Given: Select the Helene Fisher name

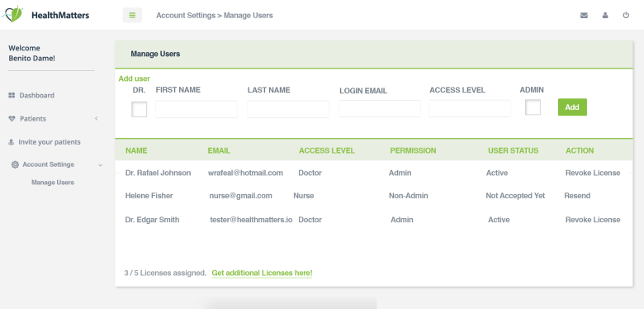Looking at the screenshot, I should [149, 196].
